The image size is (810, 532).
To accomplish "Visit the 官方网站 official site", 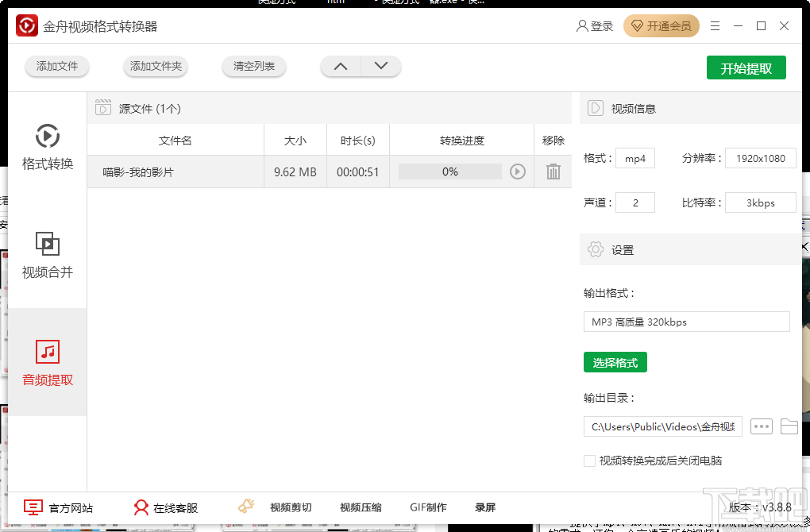I will 59,506.
